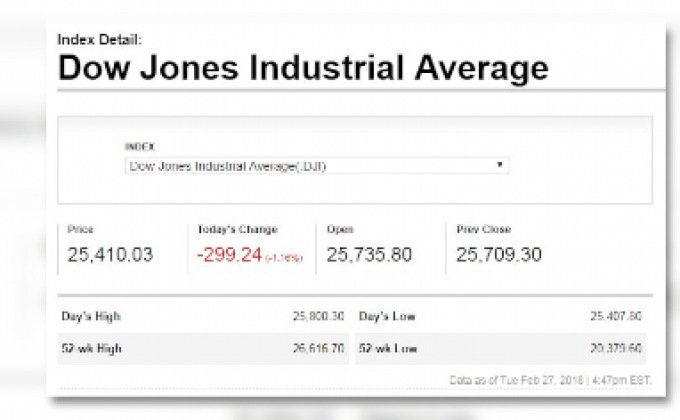Click the Index Detail label above heading
680x420 pixels.
(100, 39)
